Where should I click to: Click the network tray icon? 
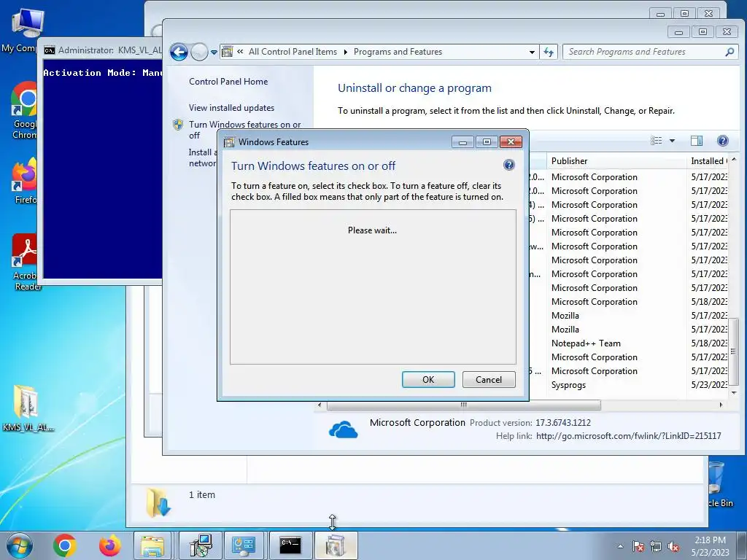[656, 546]
